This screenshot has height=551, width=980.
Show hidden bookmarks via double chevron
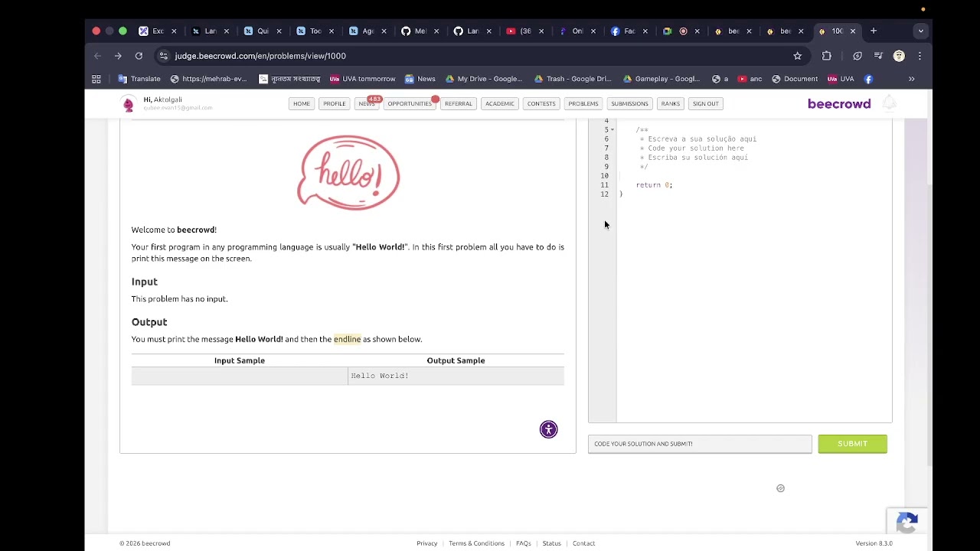click(911, 79)
